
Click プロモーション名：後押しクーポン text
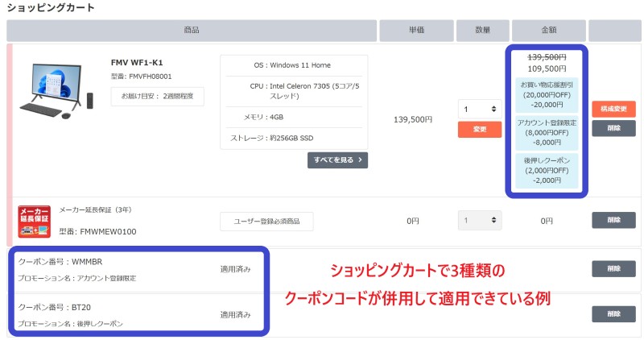70,324
